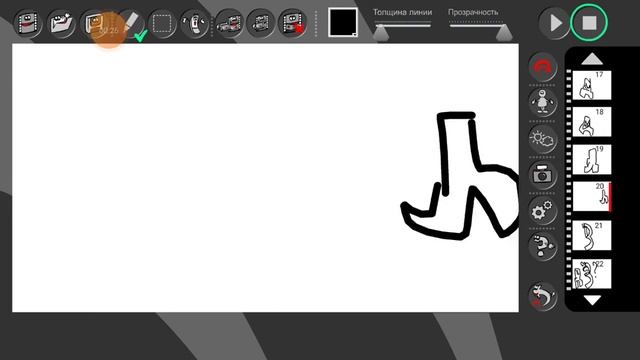Select frame 18 thumbnail
The height and width of the screenshot is (360, 640).
(x=592, y=122)
